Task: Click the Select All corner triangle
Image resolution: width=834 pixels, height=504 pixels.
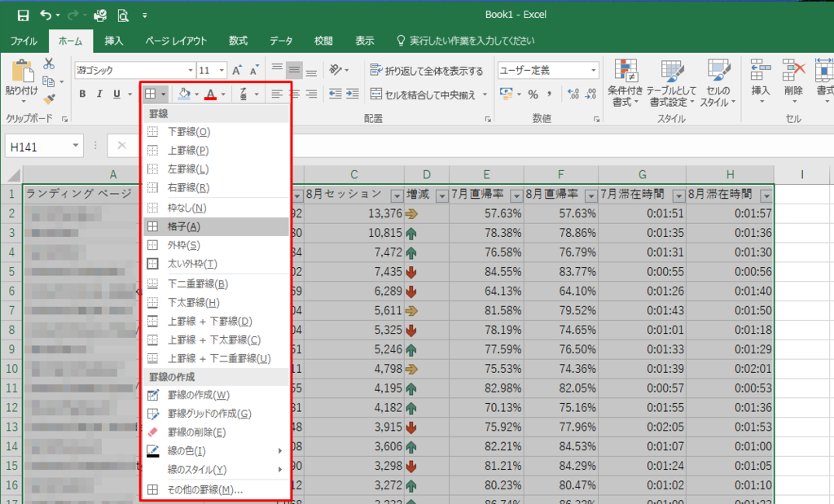Action: pyautogui.click(x=13, y=174)
